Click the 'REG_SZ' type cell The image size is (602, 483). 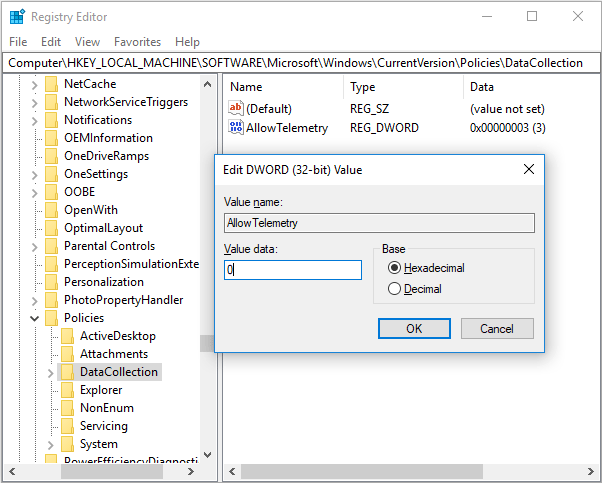pos(369,109)
